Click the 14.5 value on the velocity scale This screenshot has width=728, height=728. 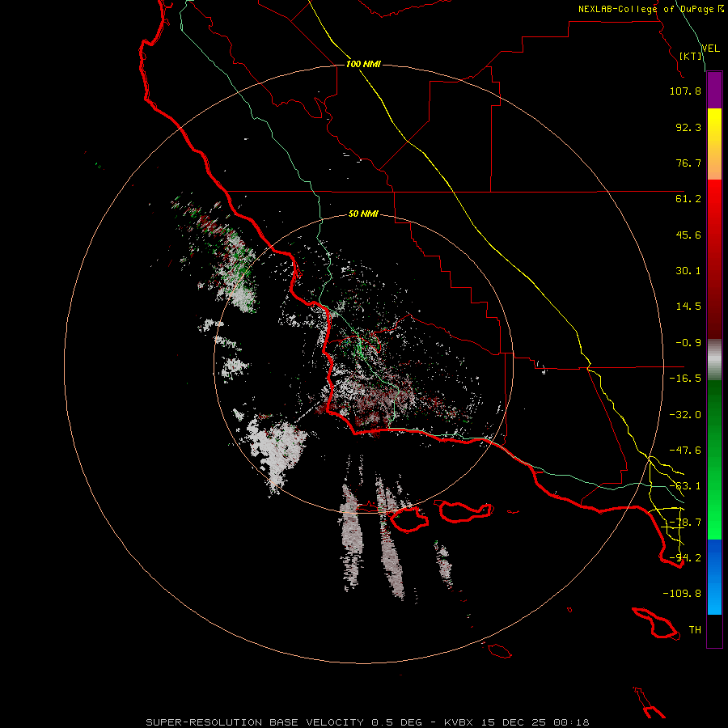pyautogui.click(x=688, y=307)
